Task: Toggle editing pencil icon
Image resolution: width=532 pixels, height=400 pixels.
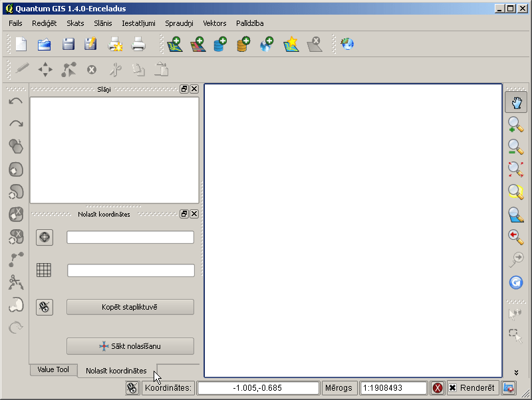Action: click(22, 69)
